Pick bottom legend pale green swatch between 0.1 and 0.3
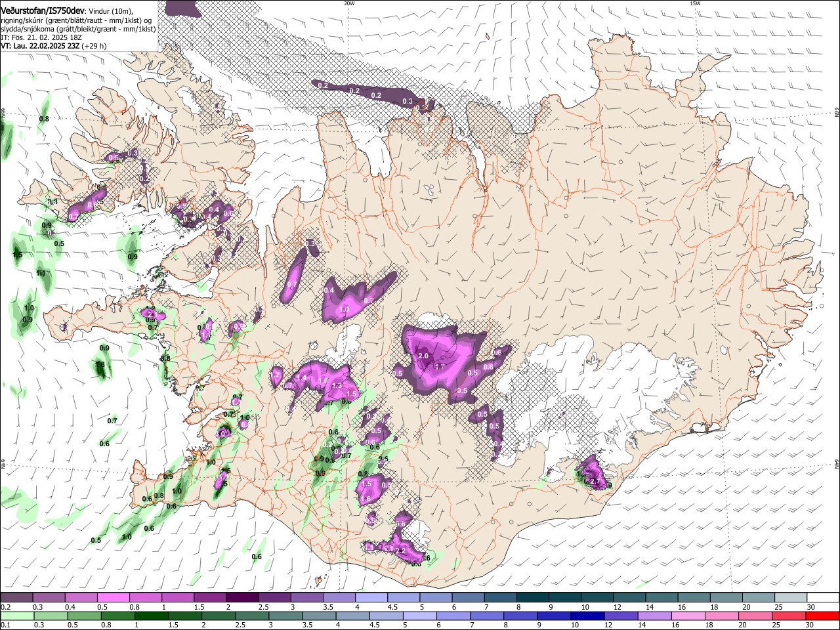840x630 pixels. [x=16, y=616]
